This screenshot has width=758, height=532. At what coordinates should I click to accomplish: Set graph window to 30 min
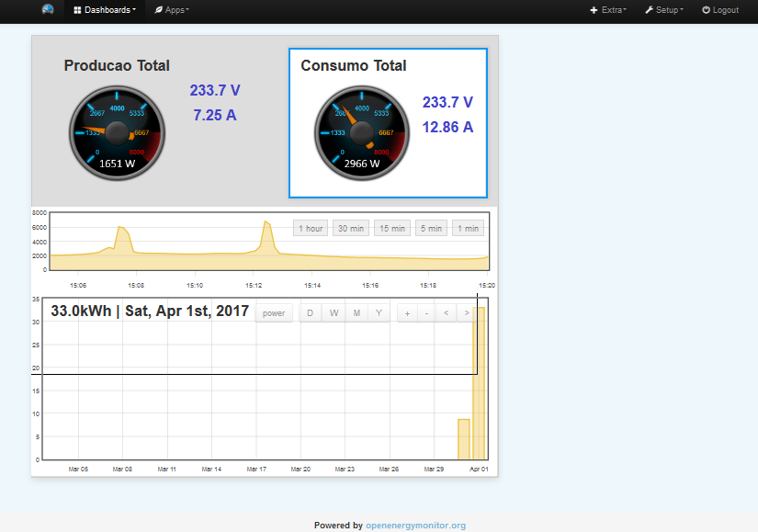350,228
